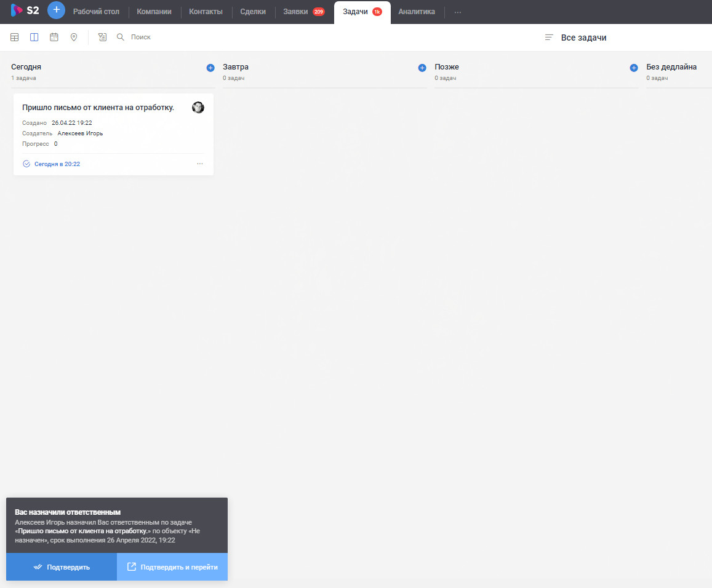
Task: Open the Сделки tab
Action: coord(253,12)
